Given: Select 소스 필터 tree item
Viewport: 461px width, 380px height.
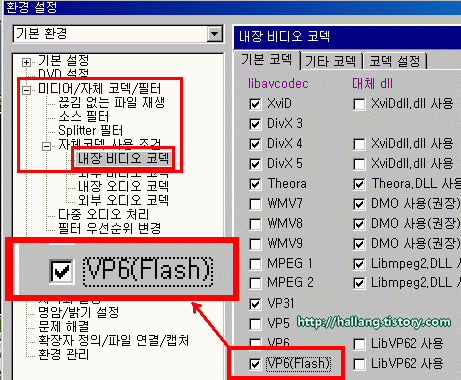Looking at the screenshot, I should (x=83, y=116).
